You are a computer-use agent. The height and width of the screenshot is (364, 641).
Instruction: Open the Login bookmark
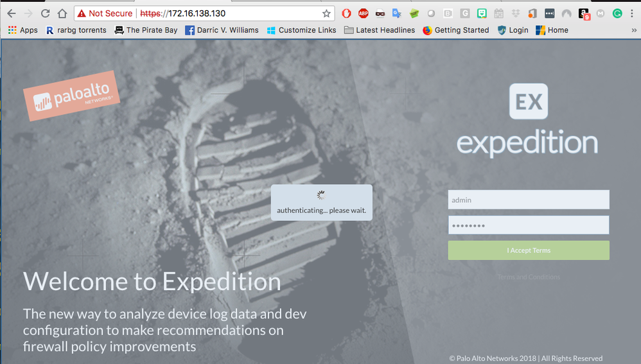pos(513,30)
